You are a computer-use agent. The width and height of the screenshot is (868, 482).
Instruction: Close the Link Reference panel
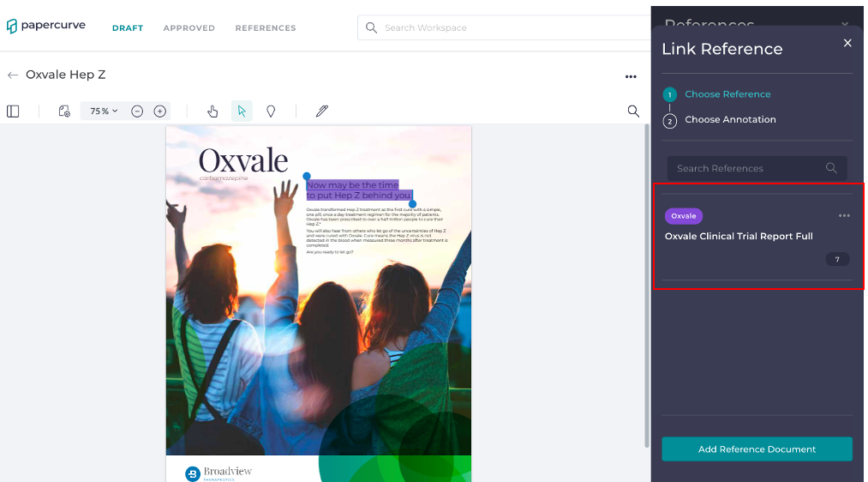(847, 43)
